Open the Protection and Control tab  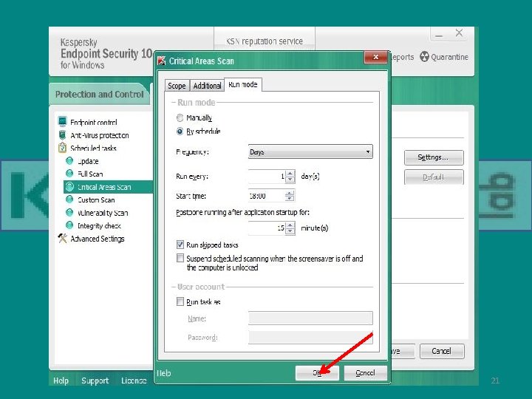pyautogui.click(x=100, y=94)
